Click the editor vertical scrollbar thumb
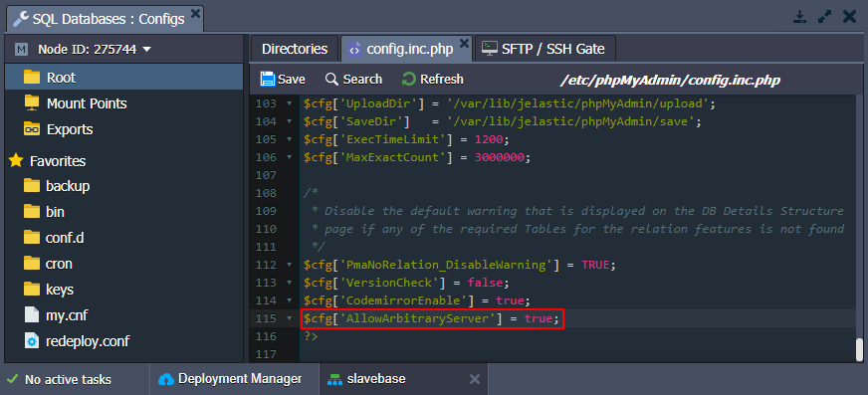This screenshot has height=395, width=868. coord(859,349)
